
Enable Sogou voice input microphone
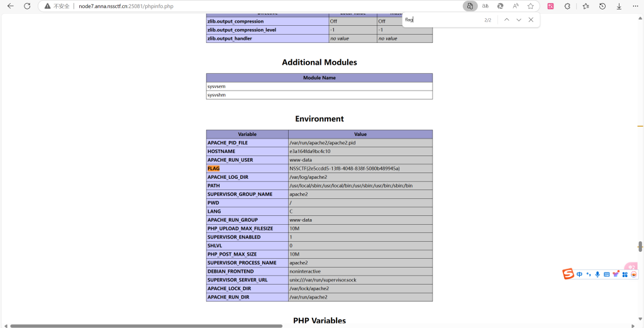(x=597, y=274)
